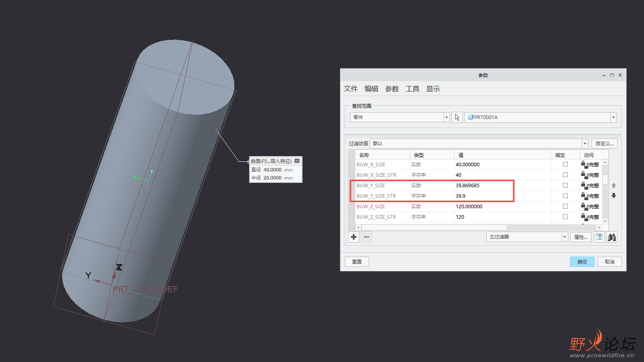Click the remove parameter minus icon
This screenshot has height=362, width=644.
[366, 237]
